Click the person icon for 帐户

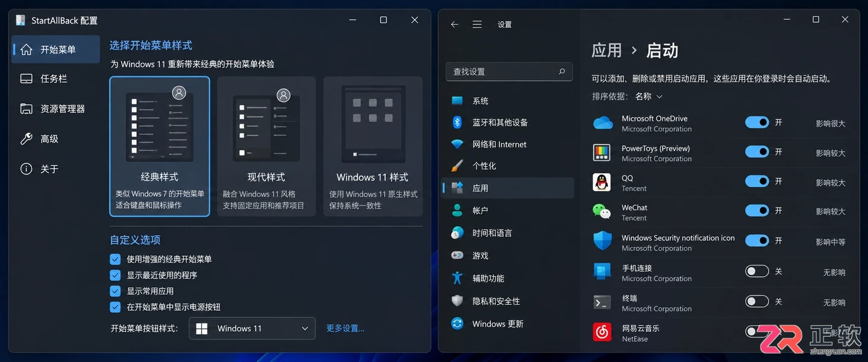coord(458,211)
